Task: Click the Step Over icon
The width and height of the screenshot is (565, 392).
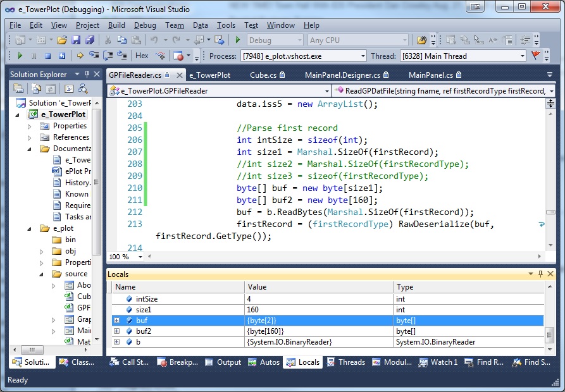Action: (108, 56)
